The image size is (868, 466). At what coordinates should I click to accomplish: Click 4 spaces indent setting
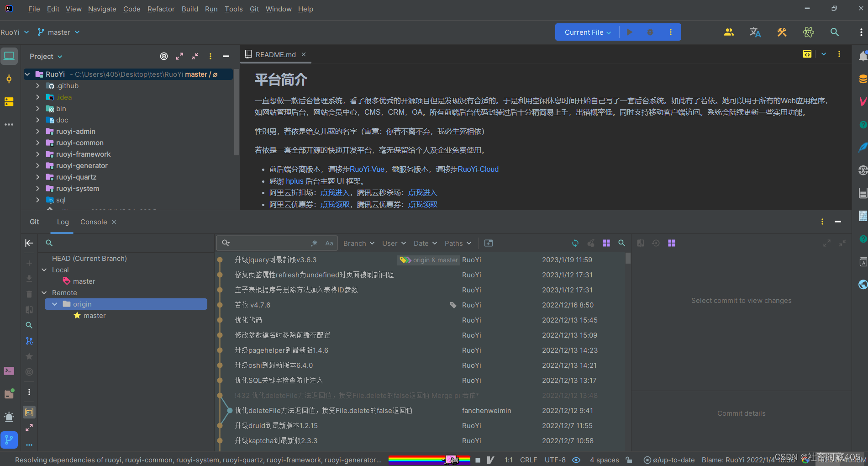[x=604, y=460]
